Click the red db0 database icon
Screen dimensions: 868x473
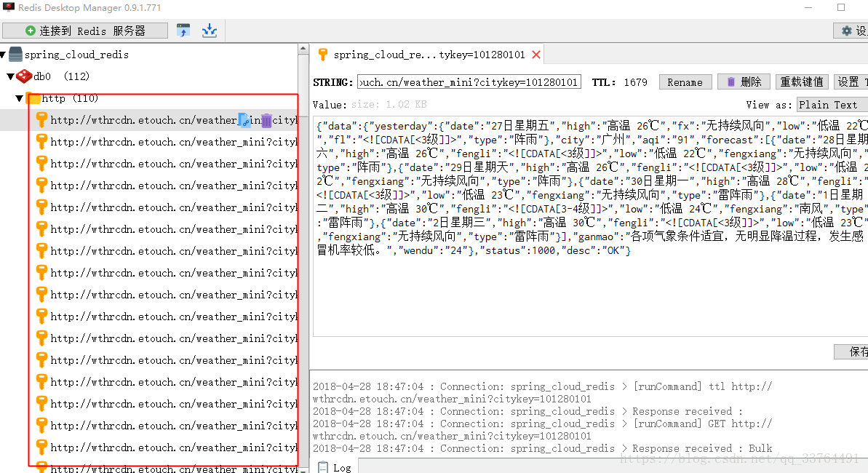click(24, 76)
